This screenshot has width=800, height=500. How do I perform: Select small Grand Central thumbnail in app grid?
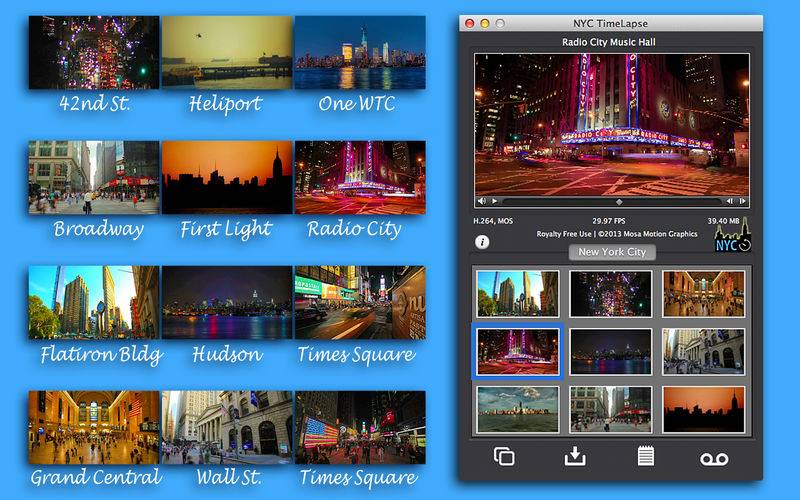pyautogui.click(x=703, y=294)
